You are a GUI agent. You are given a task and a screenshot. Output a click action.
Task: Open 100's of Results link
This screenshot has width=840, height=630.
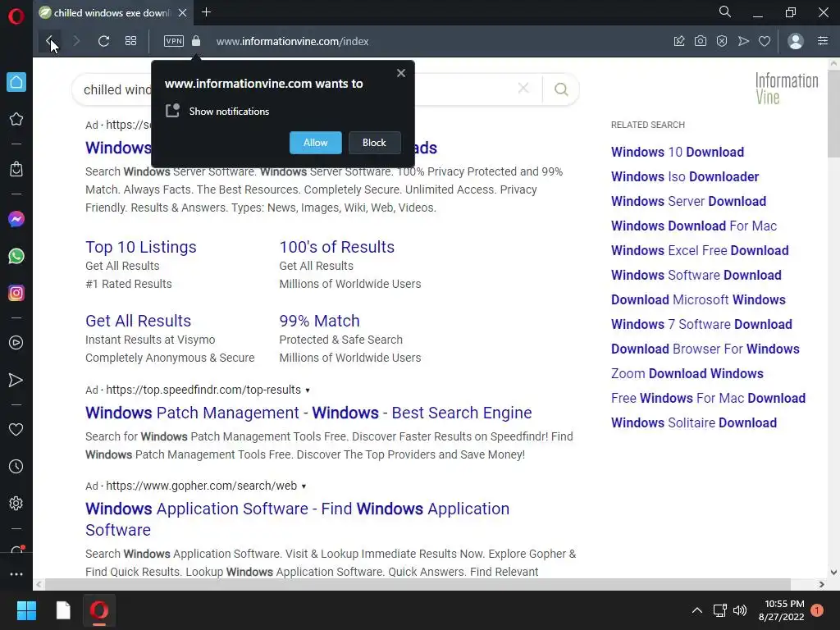tap(337, 247)
